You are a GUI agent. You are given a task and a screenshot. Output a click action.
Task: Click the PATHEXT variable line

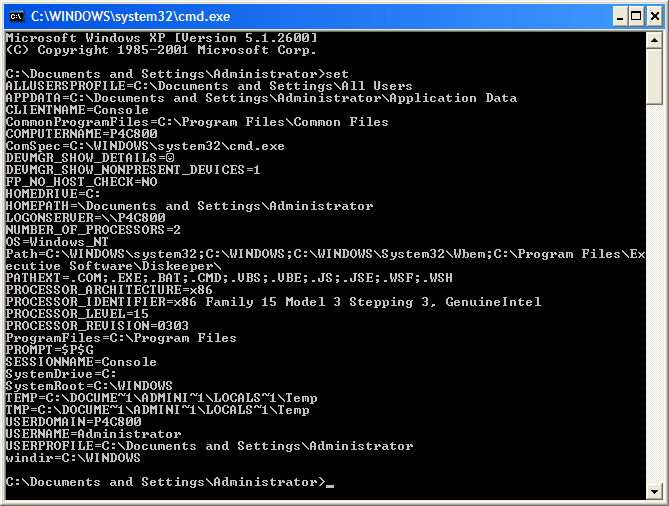(229, 278)
